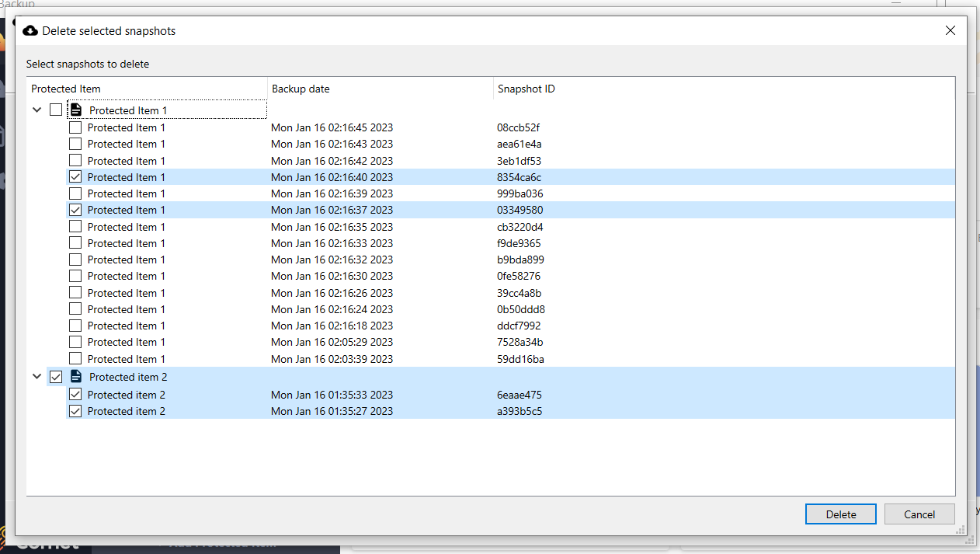Click the cloud icon in dialog title bar

click(x=30, y=31)
